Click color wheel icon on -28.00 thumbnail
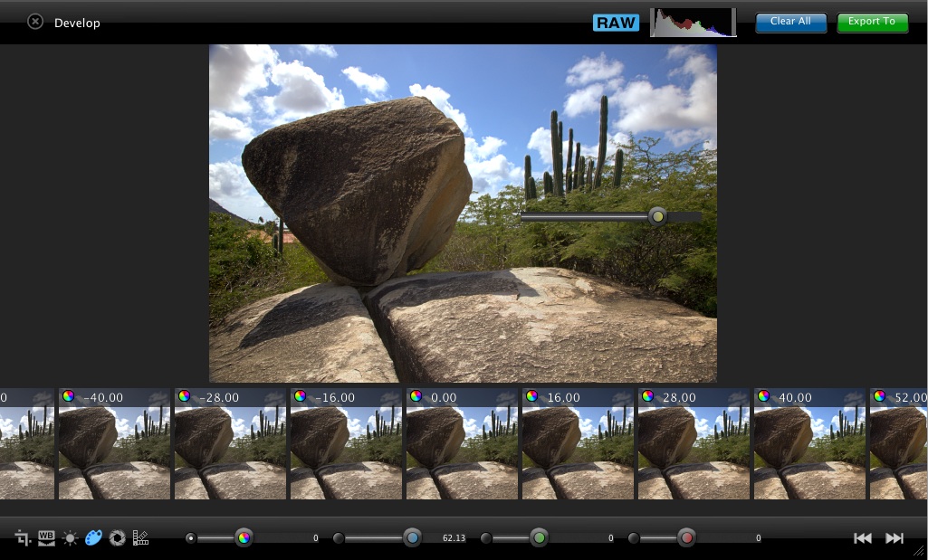 coord(185,396)
